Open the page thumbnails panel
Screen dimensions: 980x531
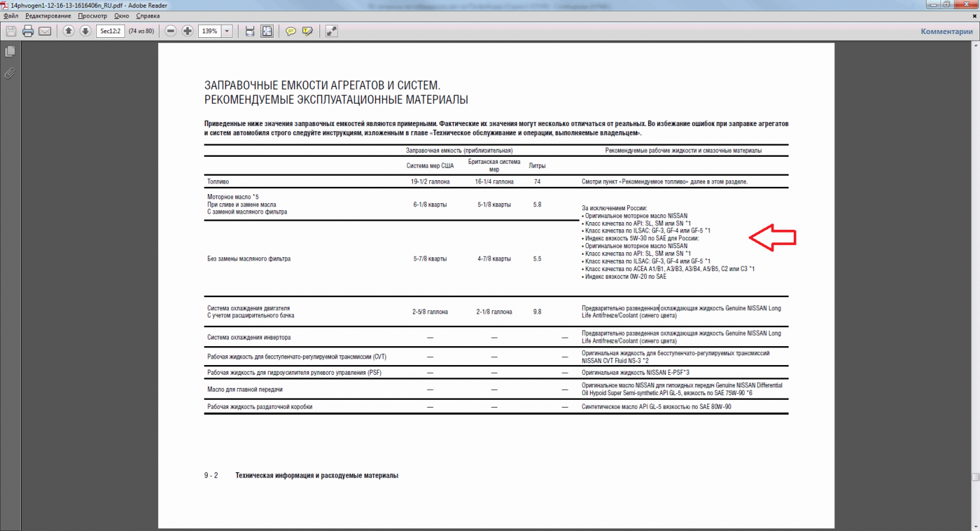tap(10, 51)
